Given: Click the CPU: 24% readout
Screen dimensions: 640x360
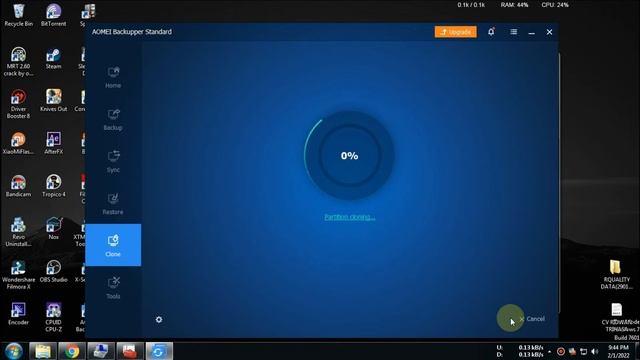Looking at the screenshot, I should (x=555, y=5).
